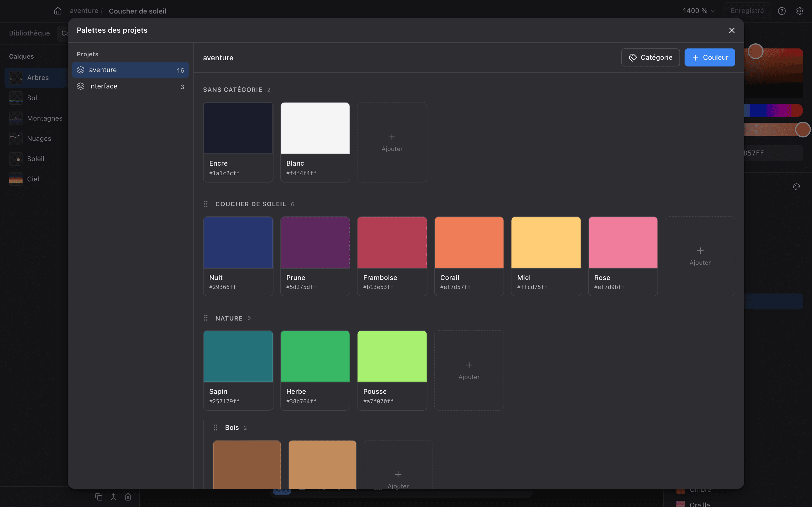Add a new color with Couleur button
The height and width of the screenshot is (507, 812).
click(710, 57)
